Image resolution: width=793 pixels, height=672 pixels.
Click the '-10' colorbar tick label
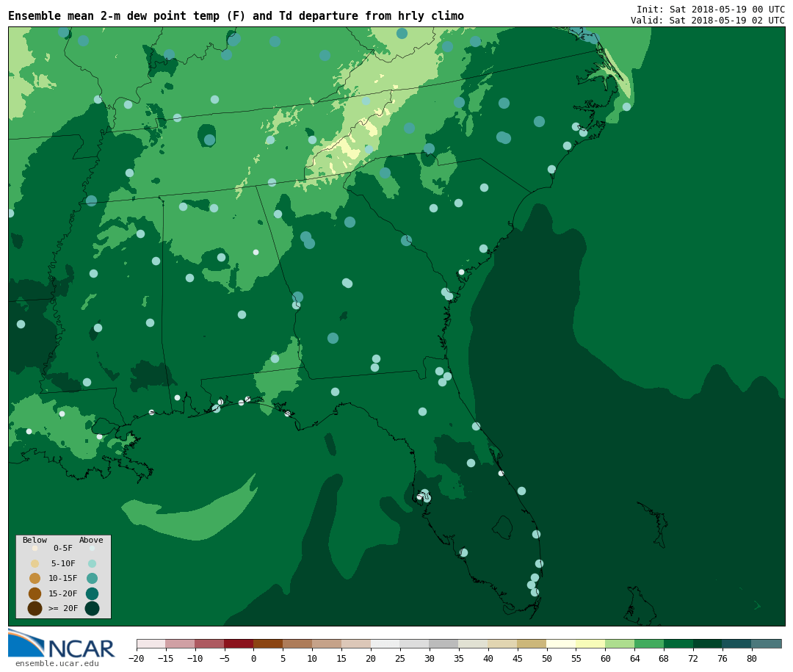pyautogui.click(x=195, y=659)
